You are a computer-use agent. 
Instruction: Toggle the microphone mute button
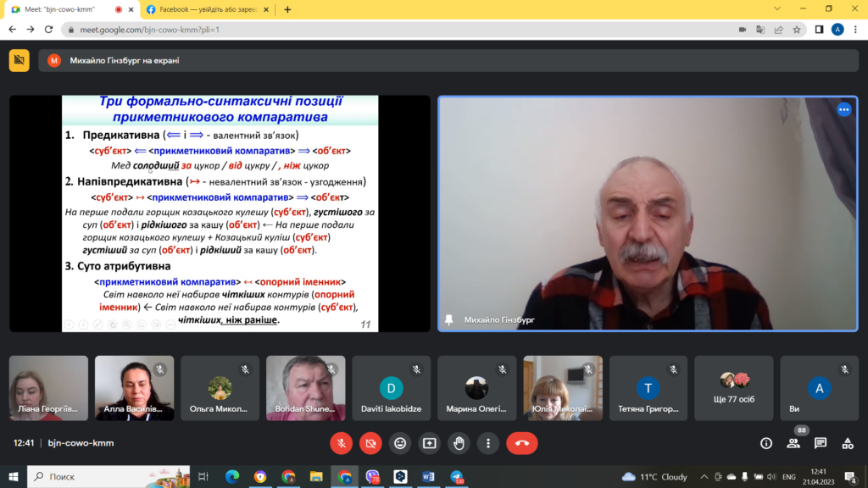click(341, 443)
